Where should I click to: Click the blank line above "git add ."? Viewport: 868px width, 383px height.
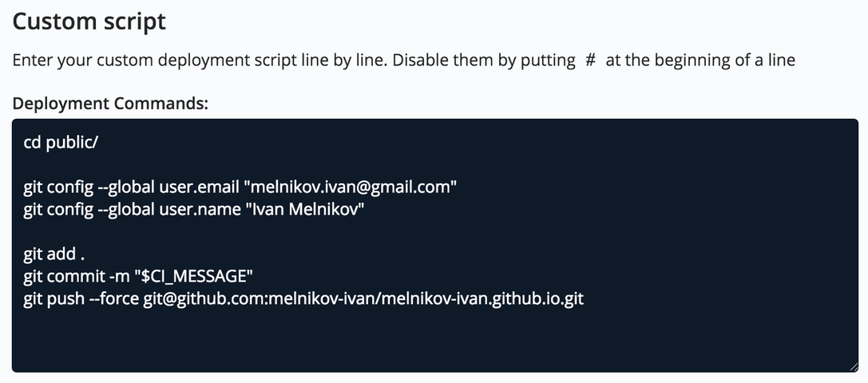[240, 232]
